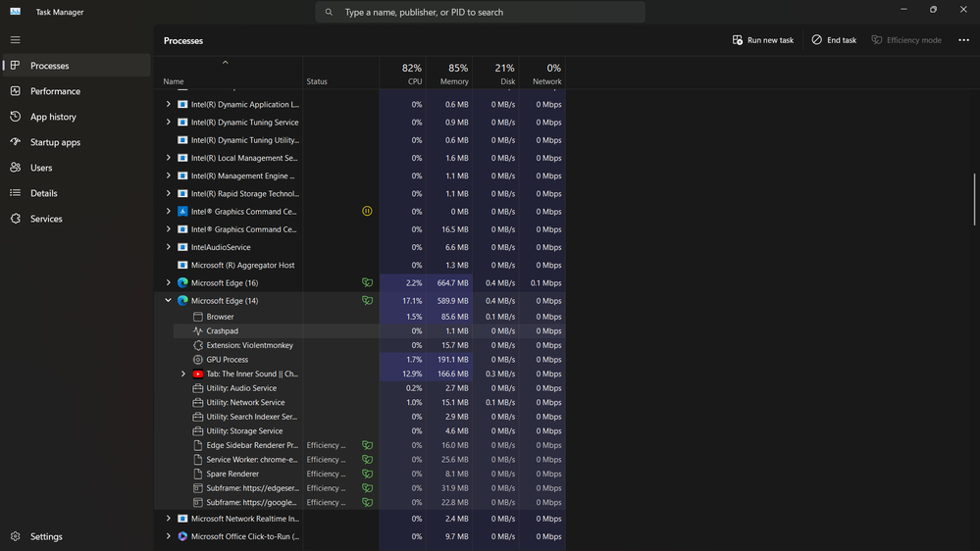Click blue Intel Graphics Command Center icon

coord(182,212)
